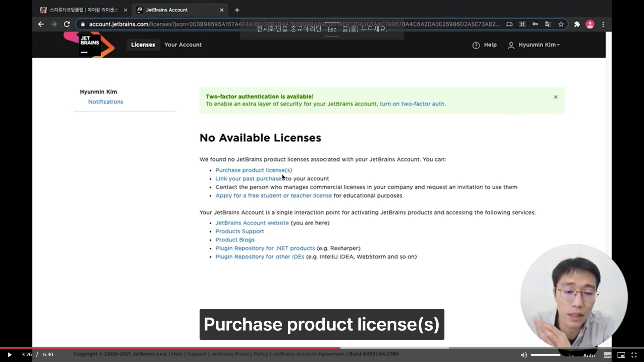Reload the JetBrains Account page
The height and width of the screenshot is (362, 644).
[x=67, y=24]
